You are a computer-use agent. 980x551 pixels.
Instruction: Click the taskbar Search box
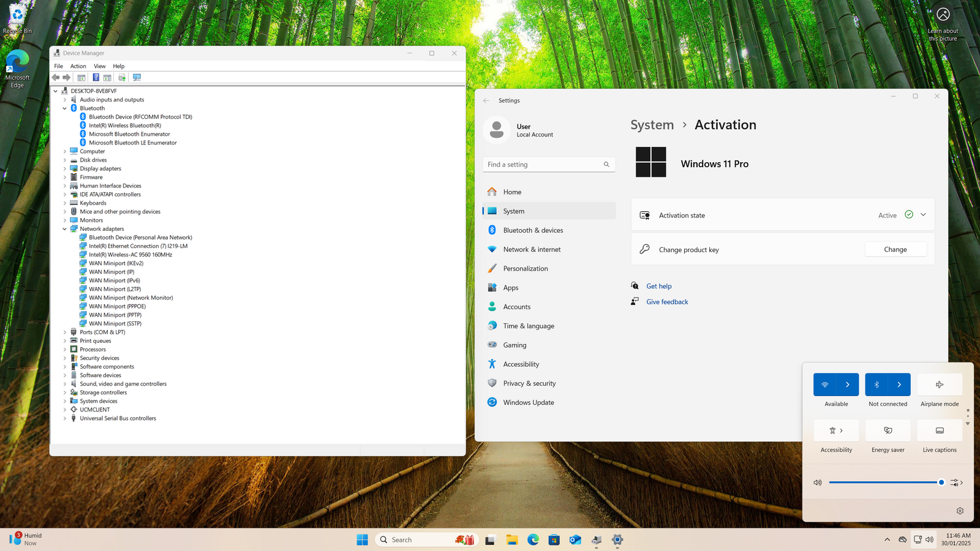point(427,539)
